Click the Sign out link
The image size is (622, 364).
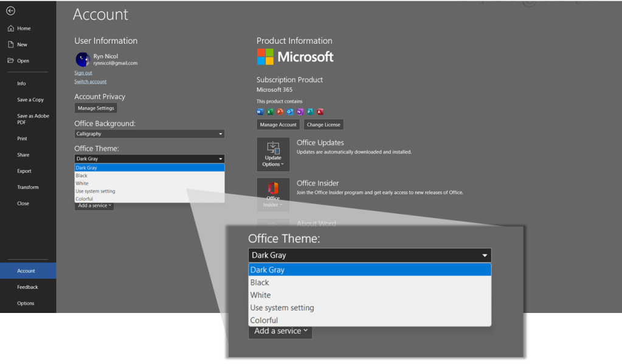[83, 73]
